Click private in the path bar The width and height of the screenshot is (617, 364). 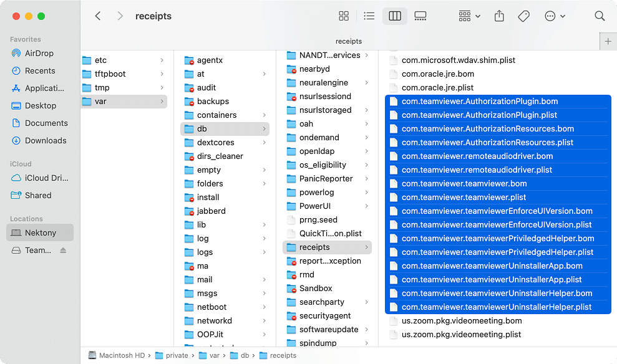tap(172, 355)
